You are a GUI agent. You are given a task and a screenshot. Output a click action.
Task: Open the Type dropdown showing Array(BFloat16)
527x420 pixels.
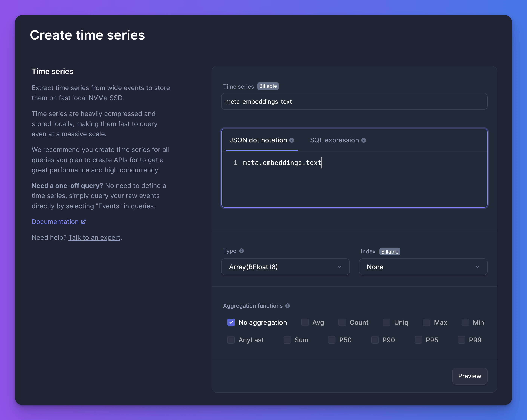pyautogui.click(x=285, y=267)
